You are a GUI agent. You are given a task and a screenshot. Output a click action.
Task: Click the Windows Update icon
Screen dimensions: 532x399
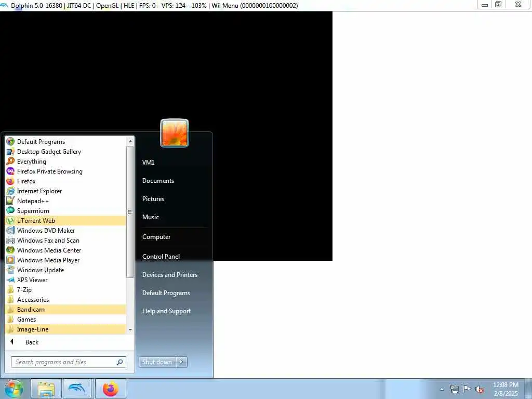coord(10,270)
